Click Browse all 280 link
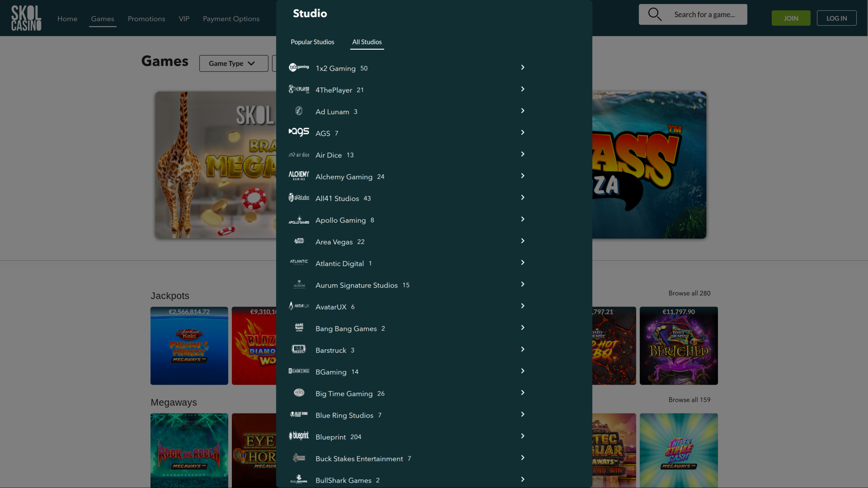Image resolution: width=868 pixels, height=488 pixels. [689, 293]
